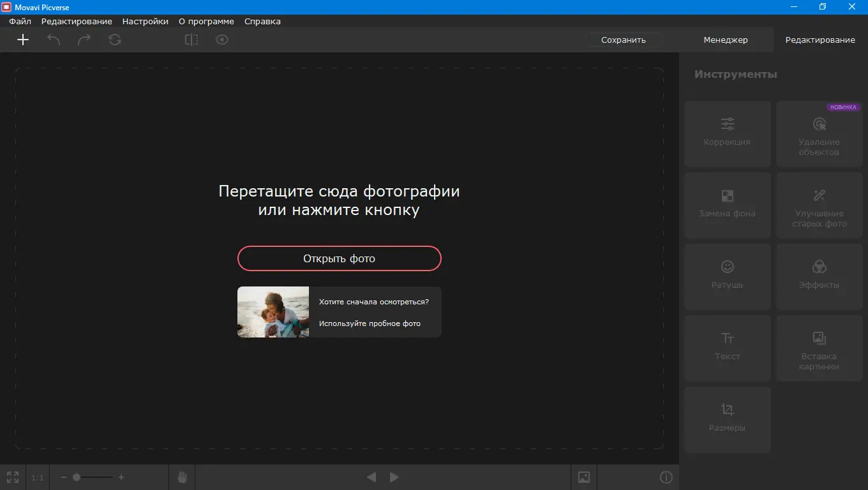The image size is (868, 490).
Task: Open the Ретушь retouching tool
Action: click(727, 276)
